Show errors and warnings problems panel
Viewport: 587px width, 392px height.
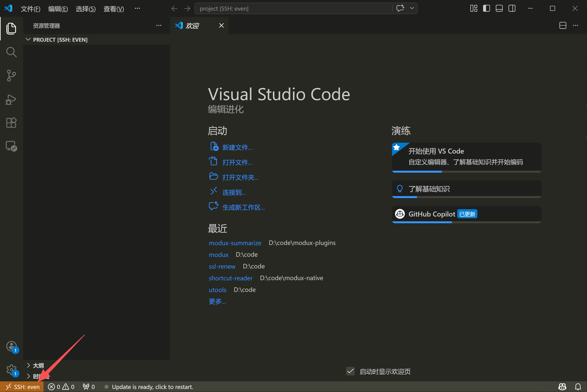pos(61,387)
